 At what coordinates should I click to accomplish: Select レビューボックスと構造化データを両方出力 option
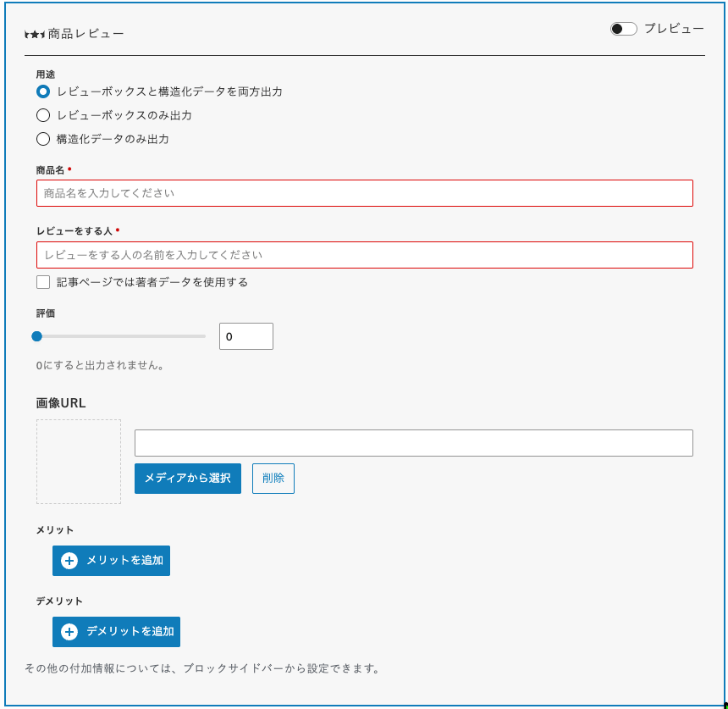(43, 91)
